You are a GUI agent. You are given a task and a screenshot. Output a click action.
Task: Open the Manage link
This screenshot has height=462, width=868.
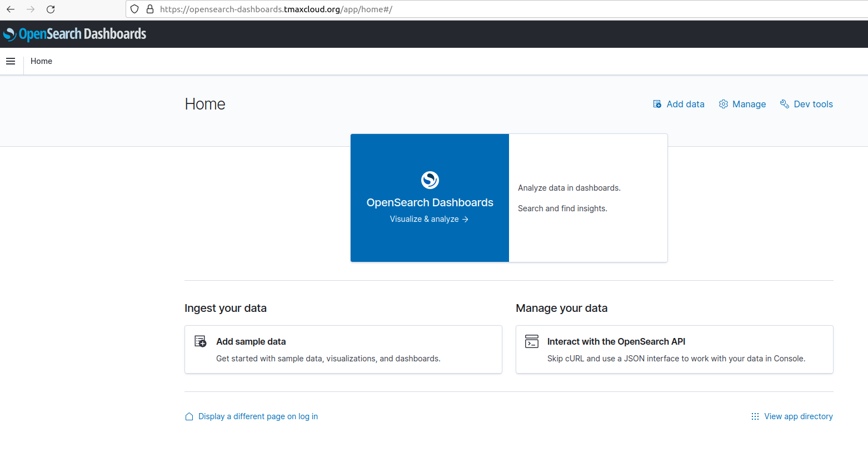click(749, 104)
